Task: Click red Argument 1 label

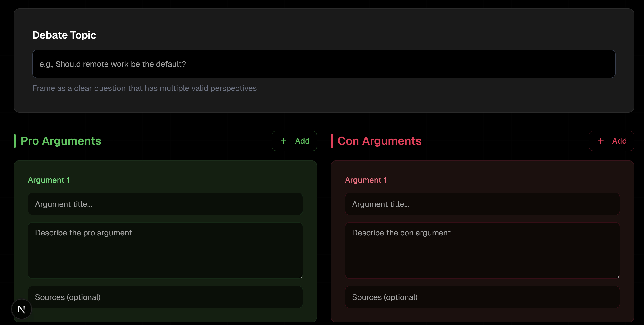Action: point(366,180)
